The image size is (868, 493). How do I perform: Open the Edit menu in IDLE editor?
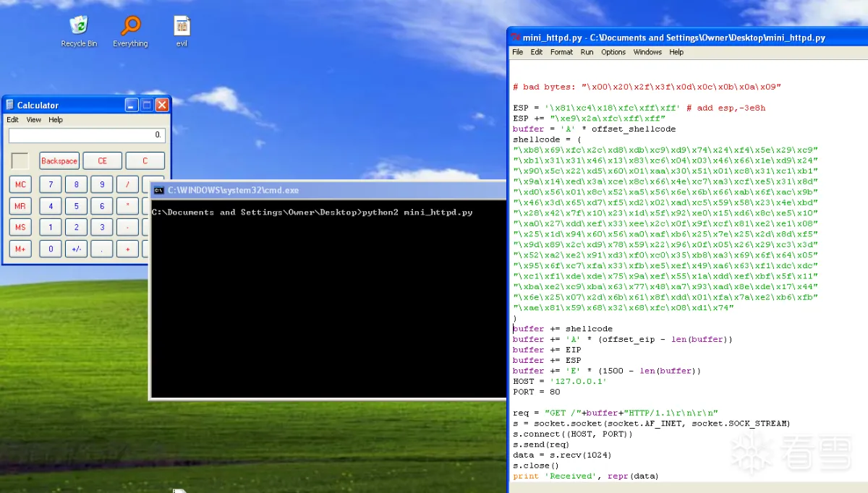click(537, 52)
